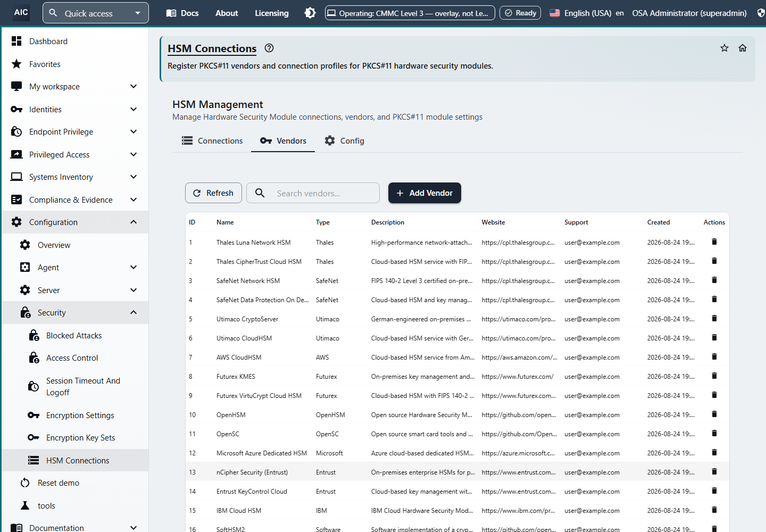This screenshot has height=532, width=766.
Task: Open the help icon beside HSM Connections
Action: (269, 48)
